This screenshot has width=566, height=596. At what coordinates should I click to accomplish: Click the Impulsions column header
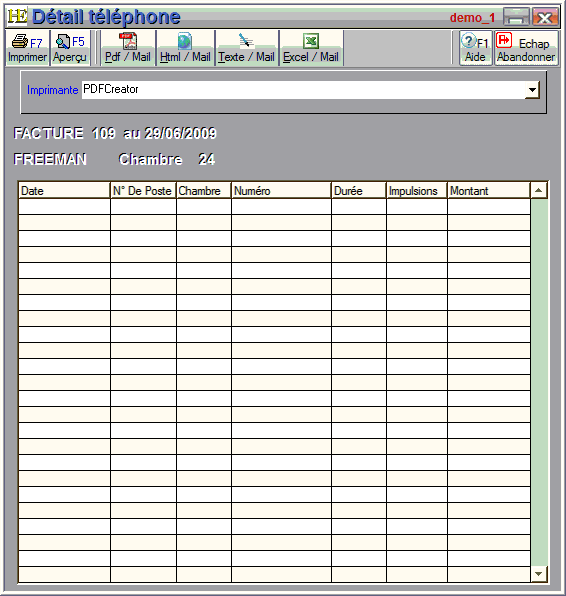417,190
